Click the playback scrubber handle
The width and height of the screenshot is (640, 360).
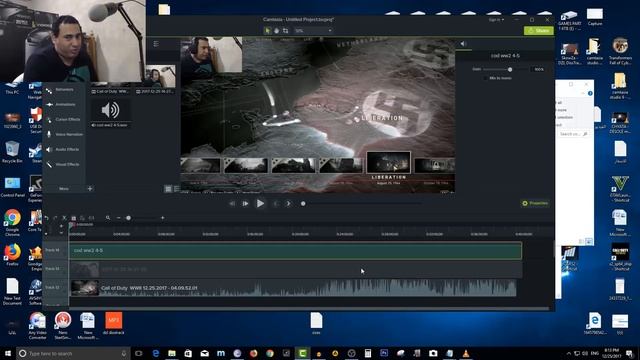303,203
